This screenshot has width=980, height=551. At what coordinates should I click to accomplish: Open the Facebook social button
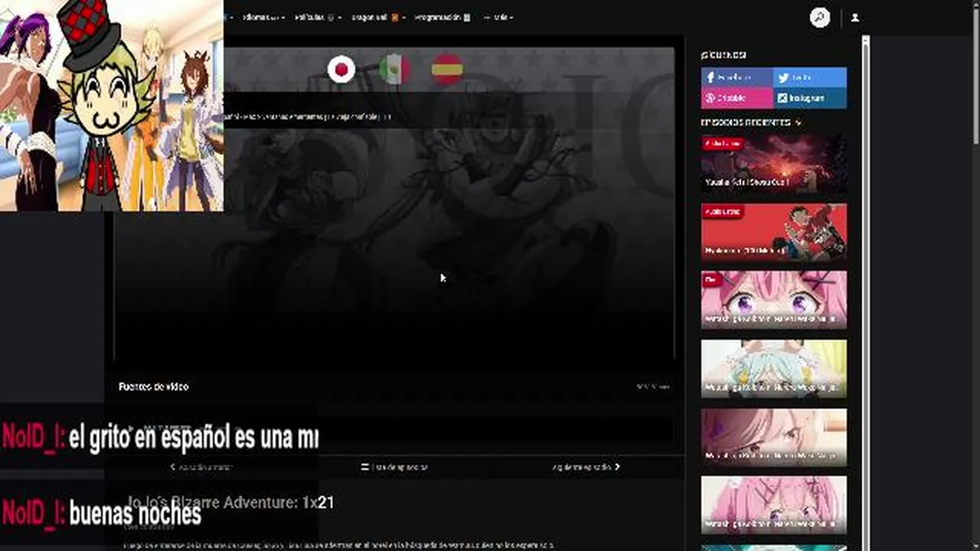(737, 77)
